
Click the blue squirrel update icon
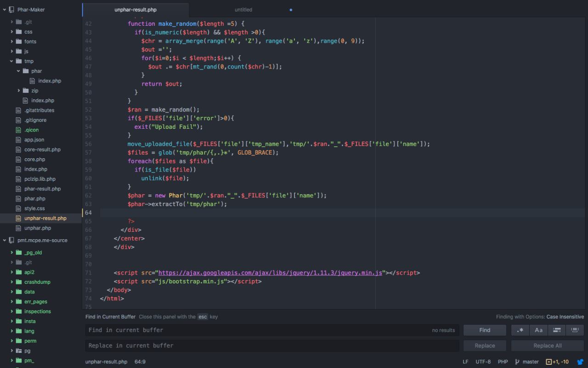[x=580, y=362]
